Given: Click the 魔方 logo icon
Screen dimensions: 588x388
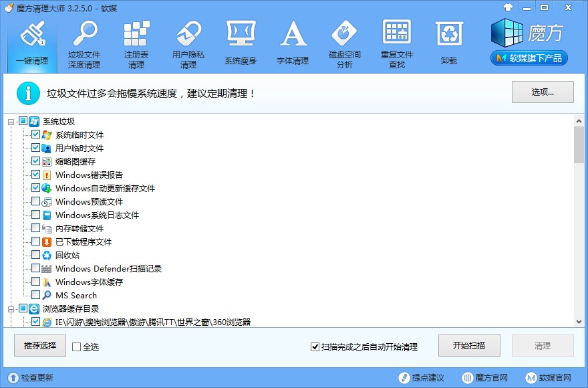Looking at the screenshot, I should coord(506,33).
